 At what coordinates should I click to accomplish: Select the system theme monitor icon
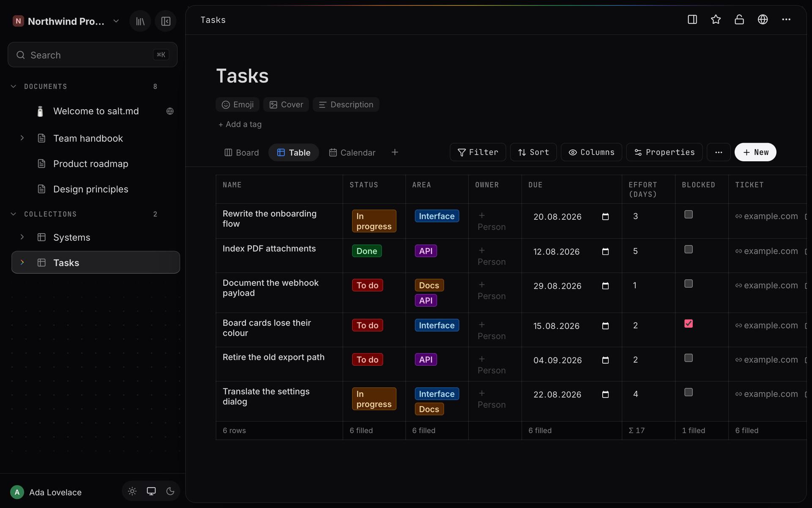[151, 491]
